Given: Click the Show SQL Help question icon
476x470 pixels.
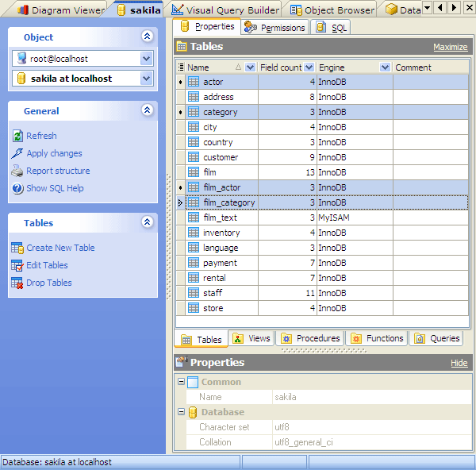Looking at the screenshot, I should [x=17, y=188].
